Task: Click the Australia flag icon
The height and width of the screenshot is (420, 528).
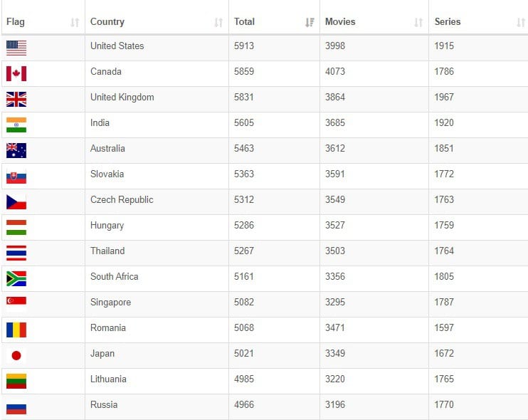Action: 16,150
